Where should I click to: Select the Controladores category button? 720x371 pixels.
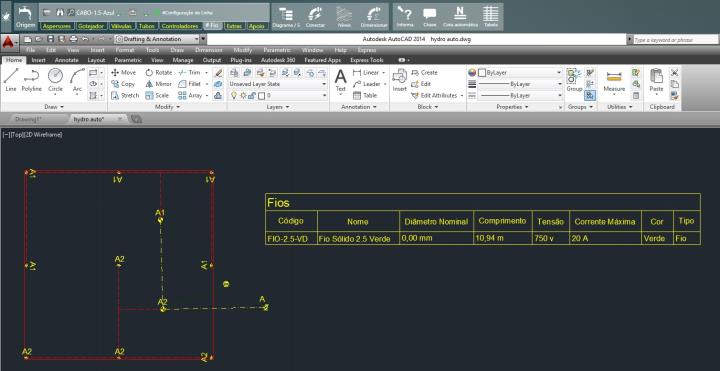tap(180, 26)
